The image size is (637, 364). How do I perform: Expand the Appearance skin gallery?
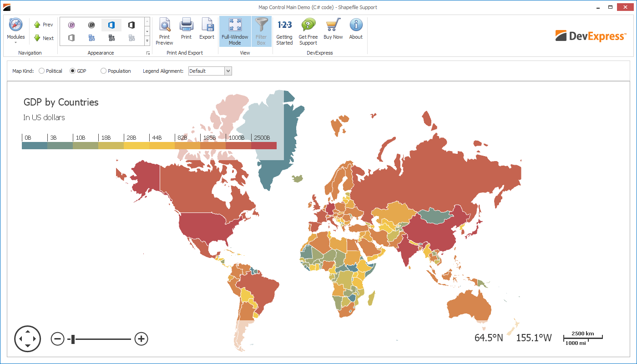[x=147, y=40]
